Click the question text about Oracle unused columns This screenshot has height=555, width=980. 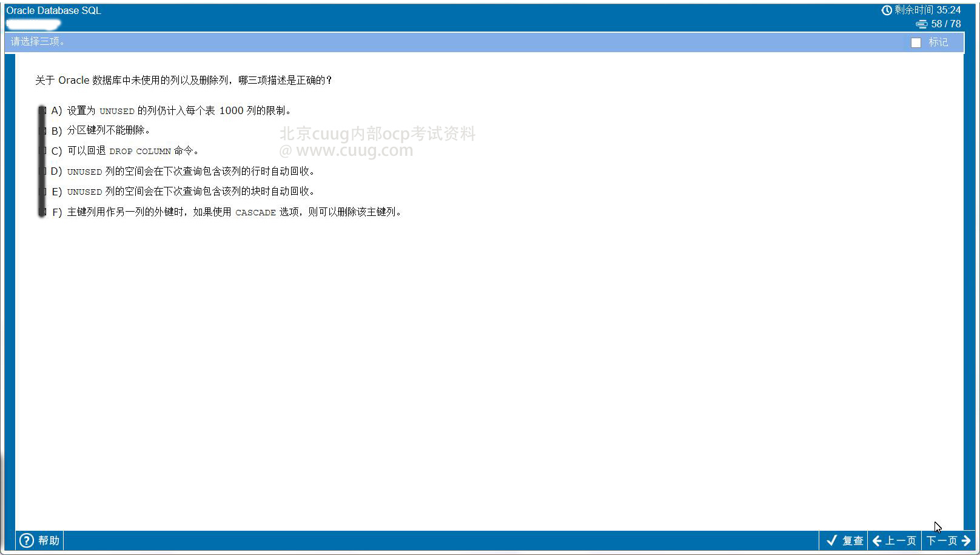point(184,80)
